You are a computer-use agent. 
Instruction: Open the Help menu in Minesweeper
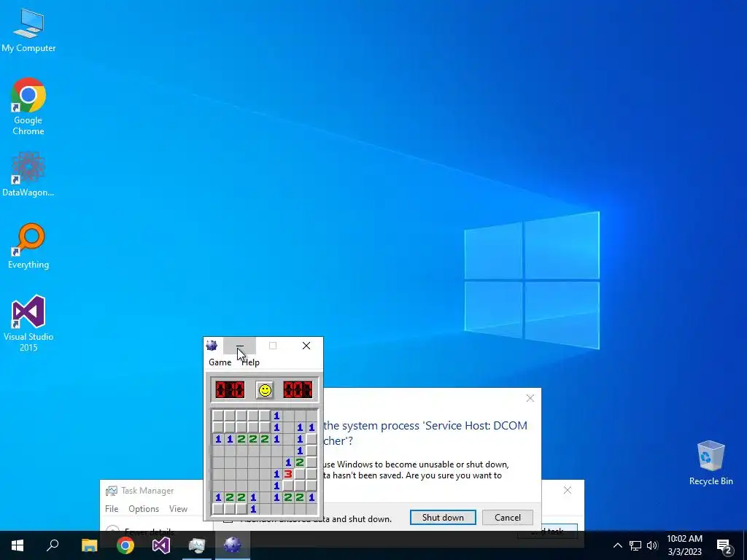click(x=251, y=362)
